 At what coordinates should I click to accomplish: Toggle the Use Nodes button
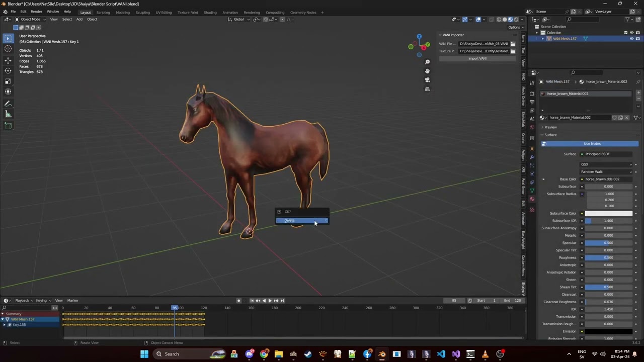(x=589, y=144)
